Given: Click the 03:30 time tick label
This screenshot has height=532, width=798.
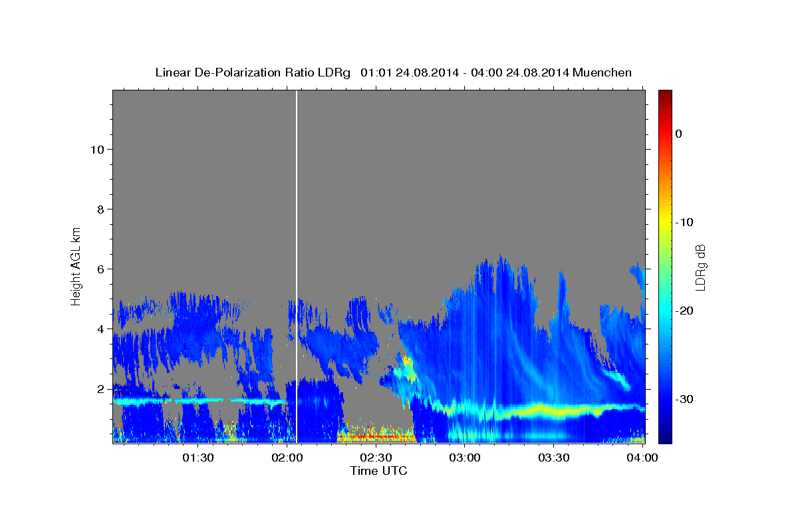Looking at the screenshot, I should coord(553,458).
